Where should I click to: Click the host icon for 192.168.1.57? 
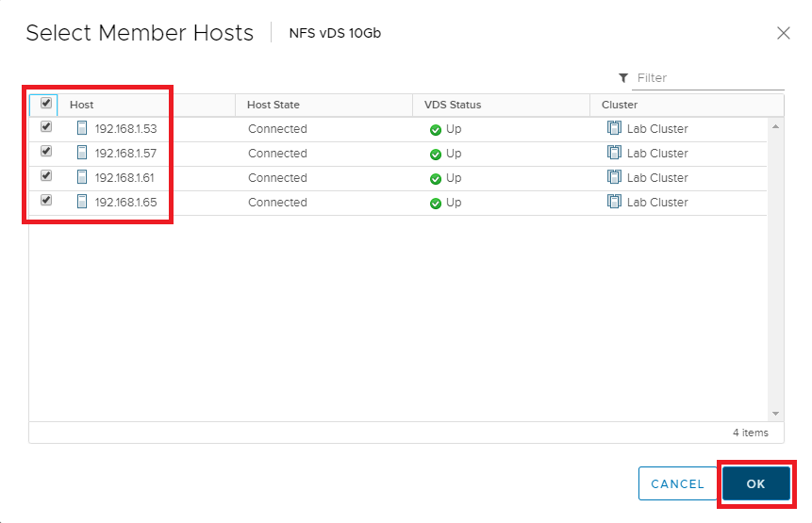tap(82, 153)
